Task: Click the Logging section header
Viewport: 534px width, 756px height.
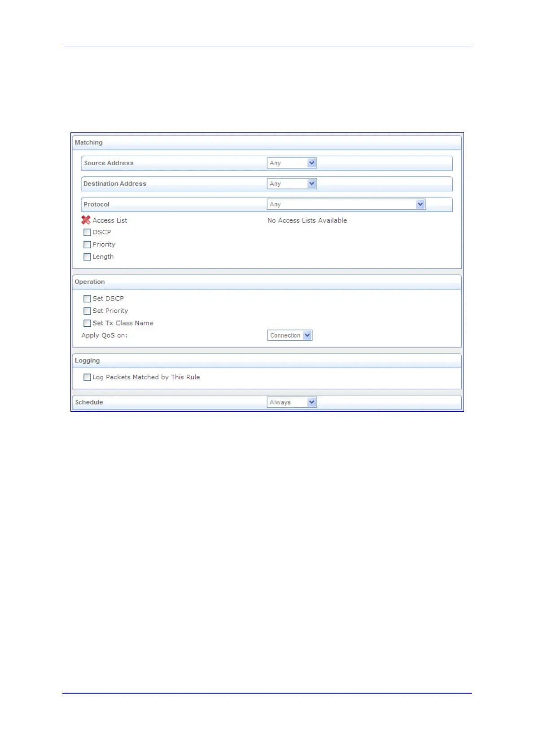Action: tap(267, 360)
